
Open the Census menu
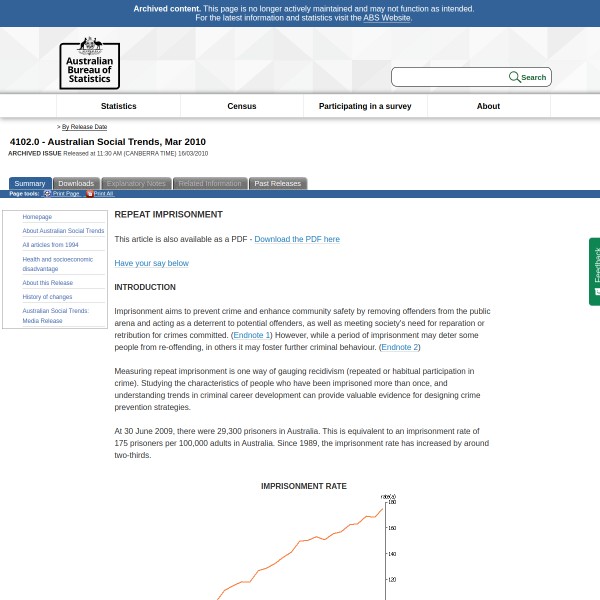point(241,106)
